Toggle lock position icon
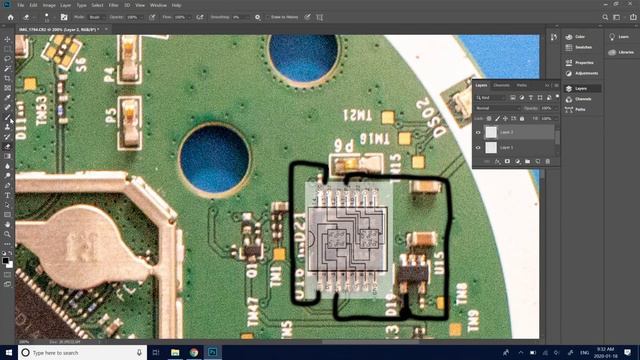The width and height of the screenshot is (640, 360). click(x=505, y=118)
